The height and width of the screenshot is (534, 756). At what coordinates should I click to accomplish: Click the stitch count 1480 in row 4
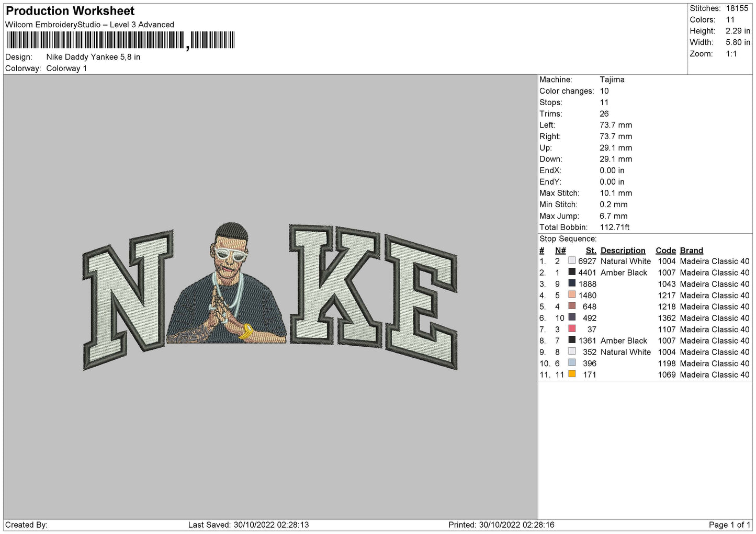click(587, 296)
